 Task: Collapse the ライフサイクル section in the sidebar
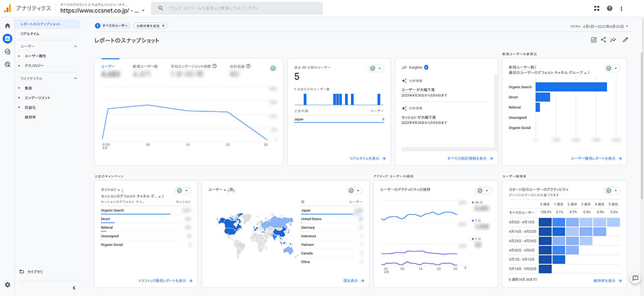(75, 78)
